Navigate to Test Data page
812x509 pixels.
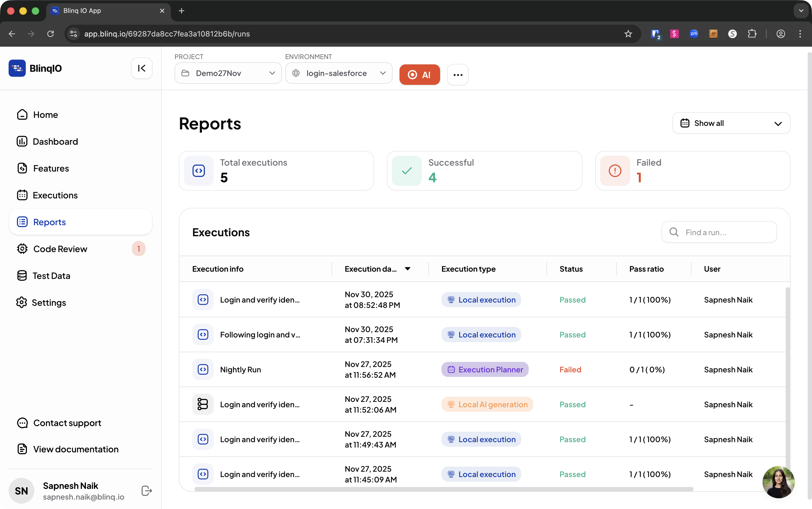pyautogui.click(x=52, y=276)
